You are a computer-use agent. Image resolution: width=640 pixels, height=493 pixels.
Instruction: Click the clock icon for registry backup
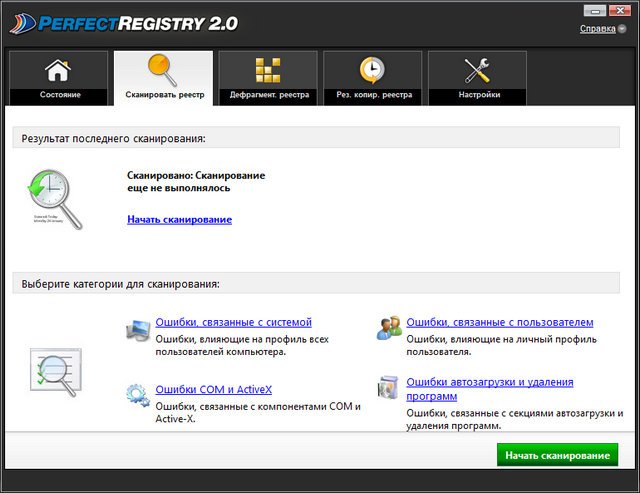point(372,70)
